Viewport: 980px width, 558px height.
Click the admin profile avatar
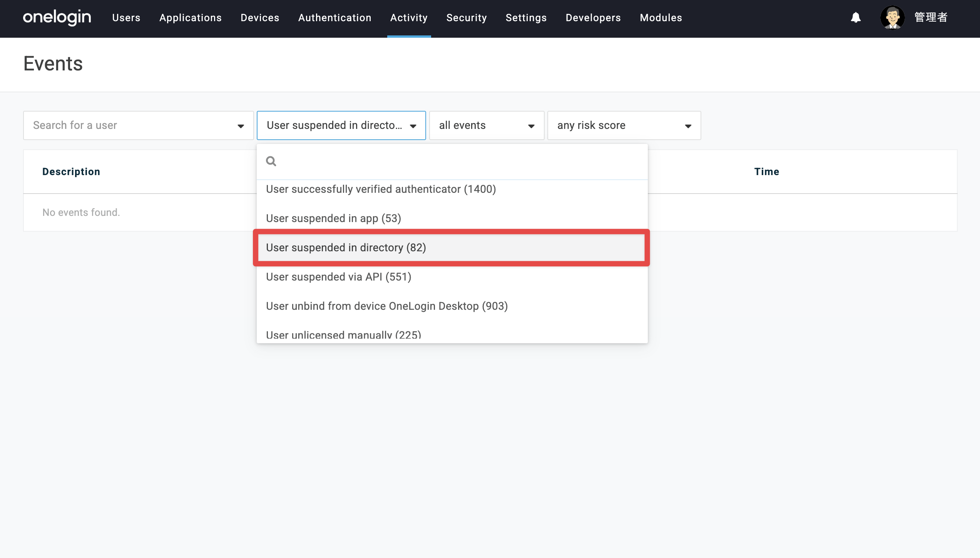pyautogui.click(x=892, y=17)
